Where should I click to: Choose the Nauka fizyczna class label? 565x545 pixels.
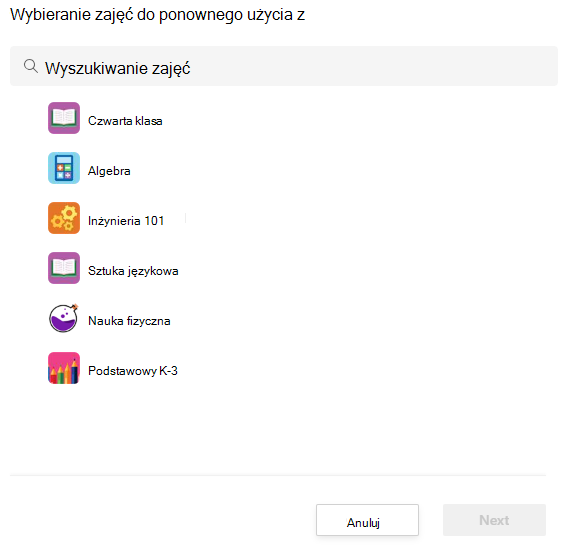pos(129,321)
